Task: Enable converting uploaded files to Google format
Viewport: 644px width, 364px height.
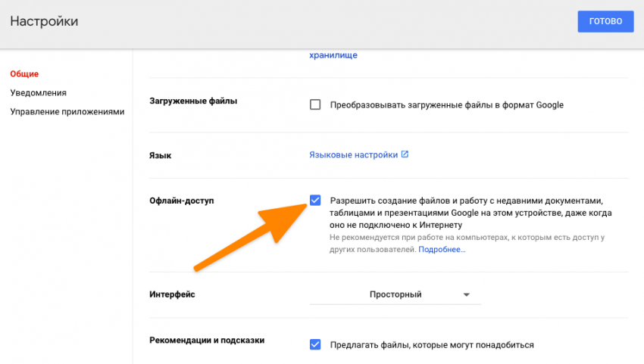Action: click(x=315, y=104)
